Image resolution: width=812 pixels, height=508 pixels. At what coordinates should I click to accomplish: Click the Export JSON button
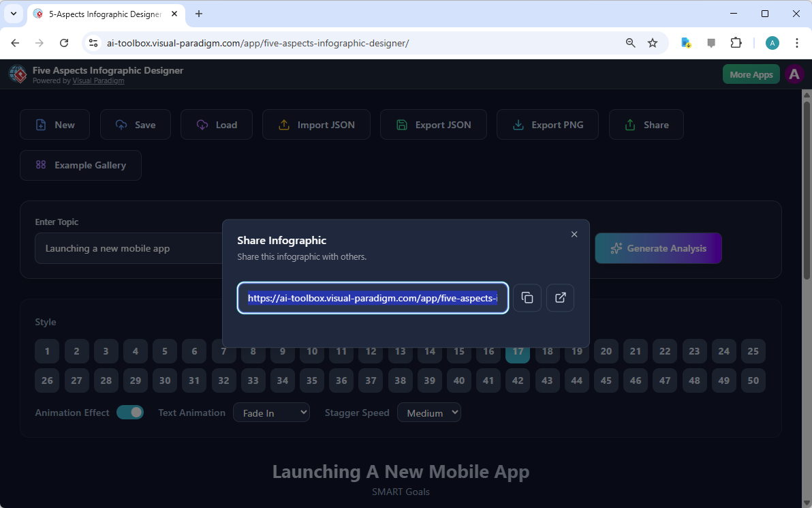(x=433, y=124)
